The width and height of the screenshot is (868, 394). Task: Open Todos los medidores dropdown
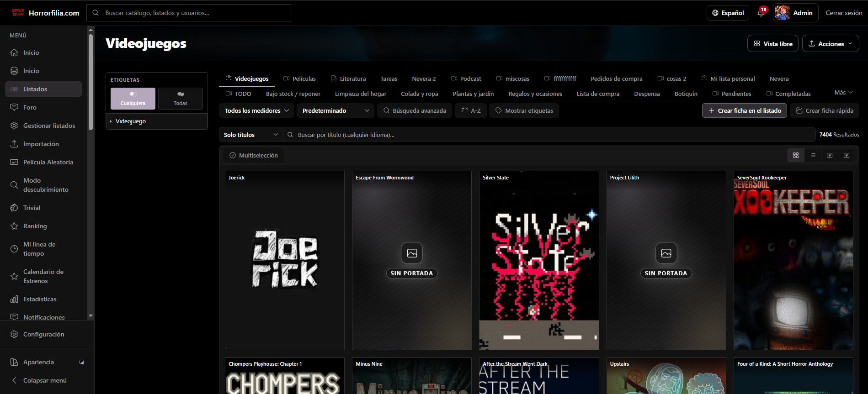256,110
